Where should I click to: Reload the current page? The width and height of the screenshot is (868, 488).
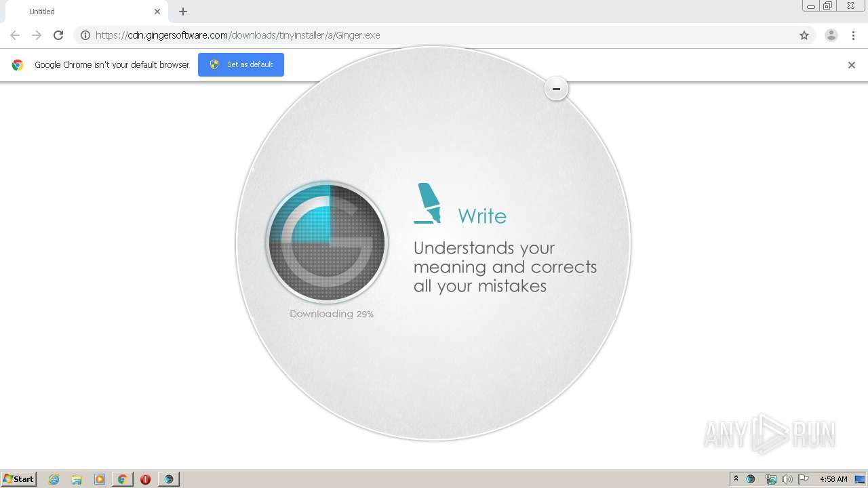(x=58, y=35)
